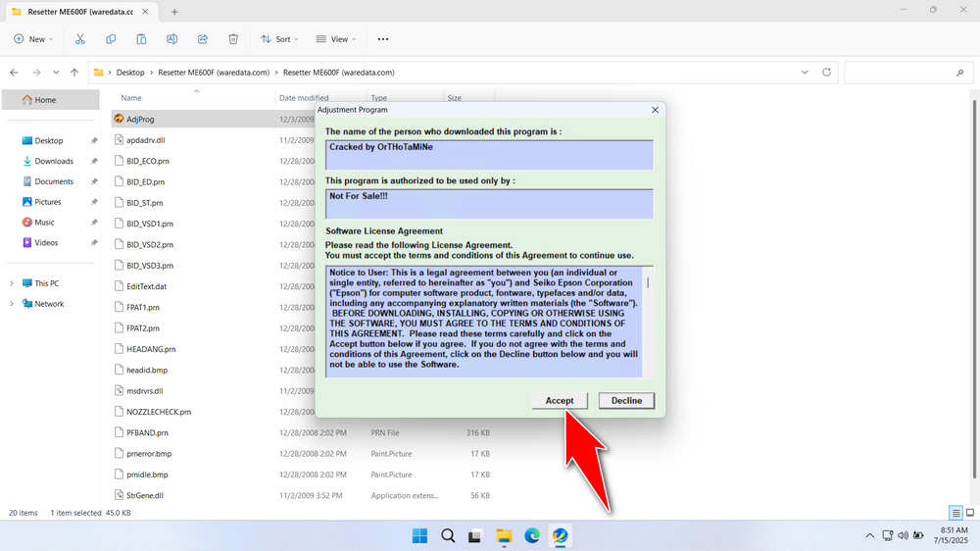This screenshot has width=980, height=551.
Task: Open File Explorer from the taskbar
Action: [504, 536]
